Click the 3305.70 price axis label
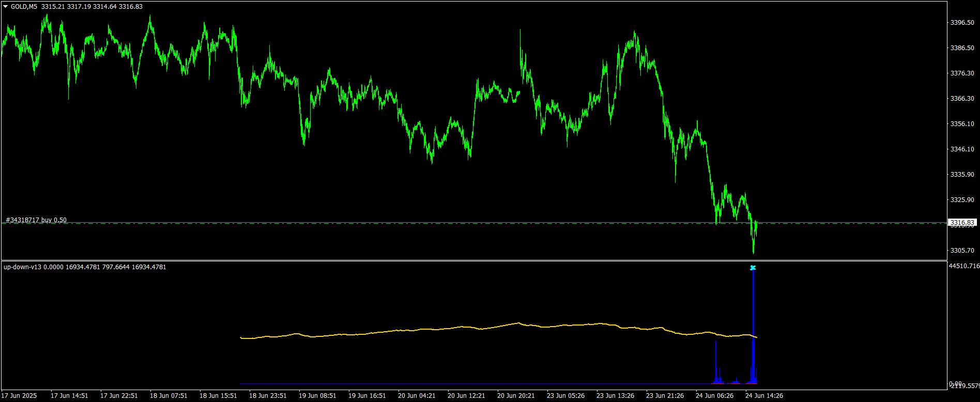 962,251
